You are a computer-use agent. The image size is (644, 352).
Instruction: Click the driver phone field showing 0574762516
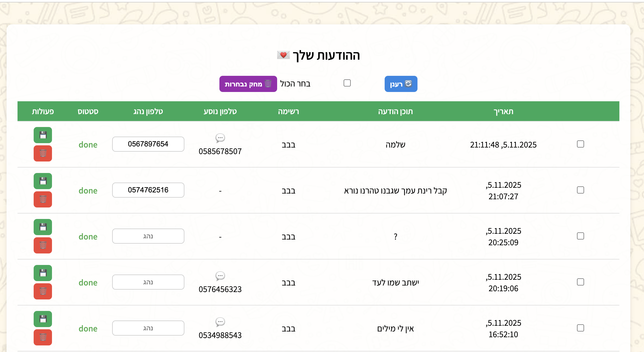tap(148, 190)
